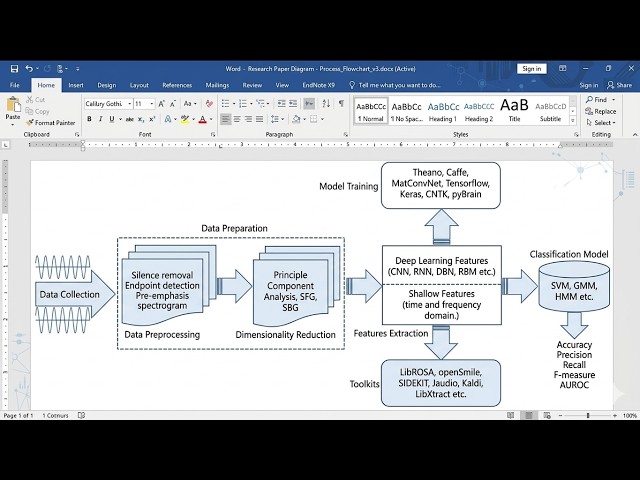Open the font name dropdown
Screen dimensions: 640x480
[x=130, y=104]
